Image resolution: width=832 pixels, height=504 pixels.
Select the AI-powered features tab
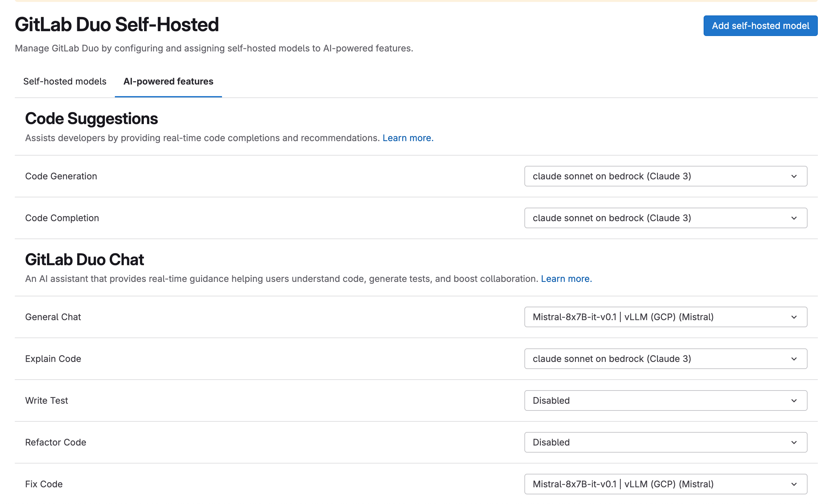click(x=168, y=81)
